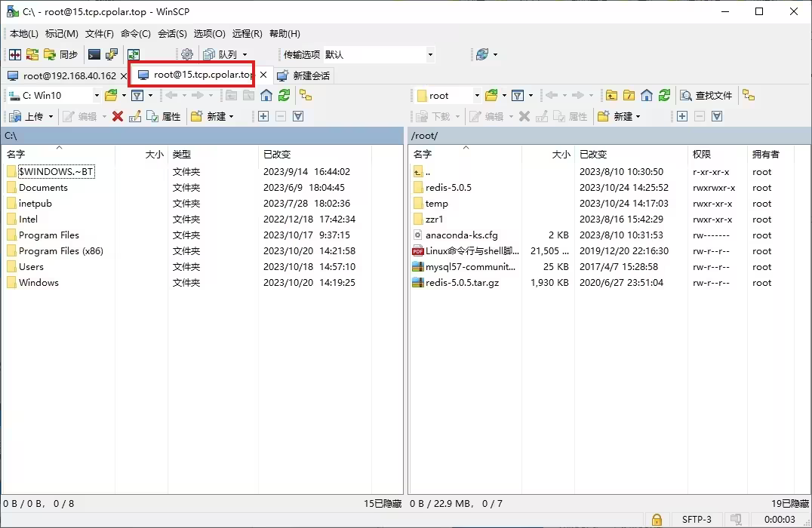The width and height of the screenshot is (812, 528).
Task: Open the 本地(L) menu
Action: point(24,34)
